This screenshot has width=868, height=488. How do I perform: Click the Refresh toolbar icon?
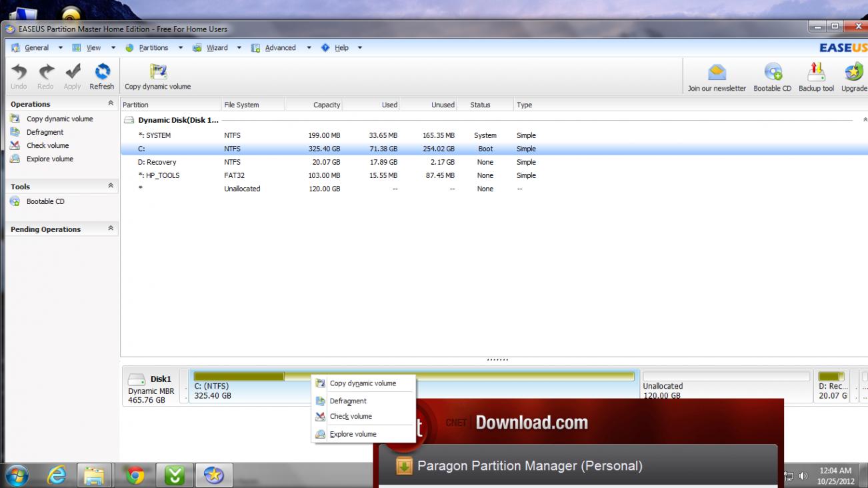pos(102,72)
